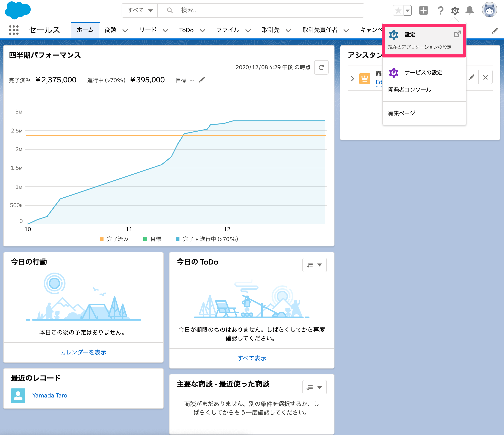Click the ￥2,375,000 完了済み value

click(56, 80)
